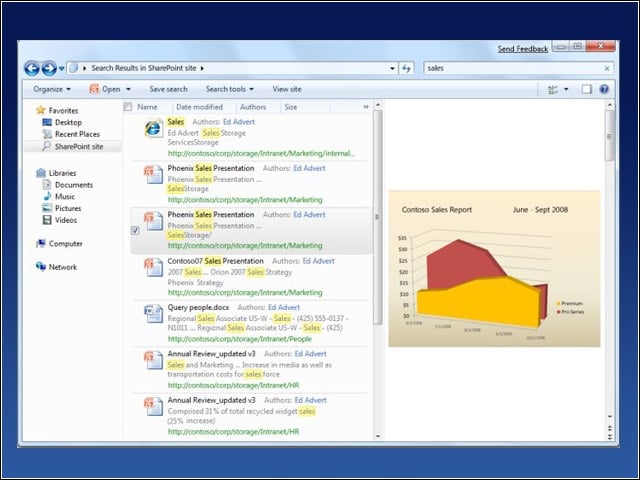The width and height of the screenshot is (640, 480).
Task: Click the Forward navigation arrow
Action: pyautogui.click(x=49, y=68)
